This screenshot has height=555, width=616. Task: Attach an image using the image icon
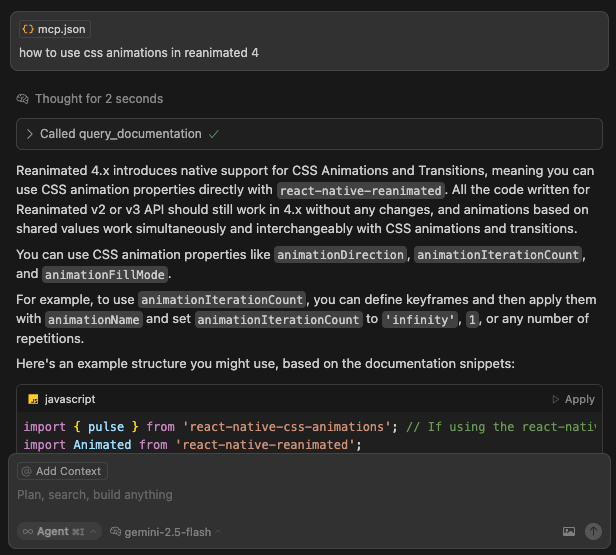click(569, 532)
